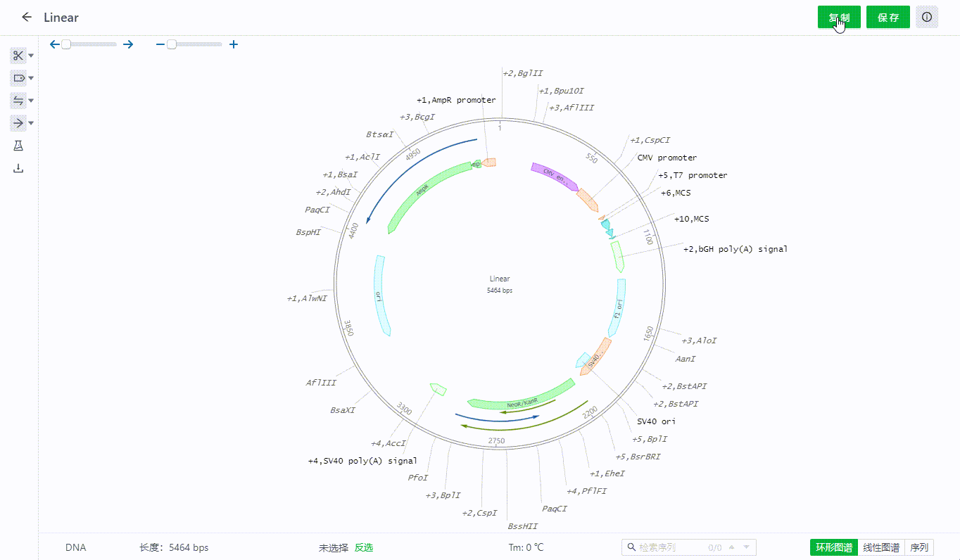Open the flask experiment tool
The image size is (960, 560).
[x=18, y=146]
